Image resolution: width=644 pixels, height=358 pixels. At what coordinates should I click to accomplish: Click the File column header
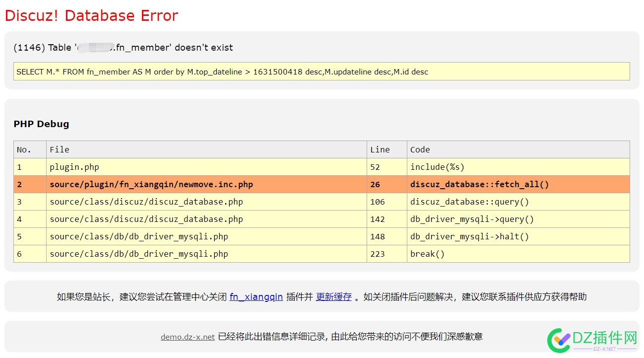click(x=206, y=149)
